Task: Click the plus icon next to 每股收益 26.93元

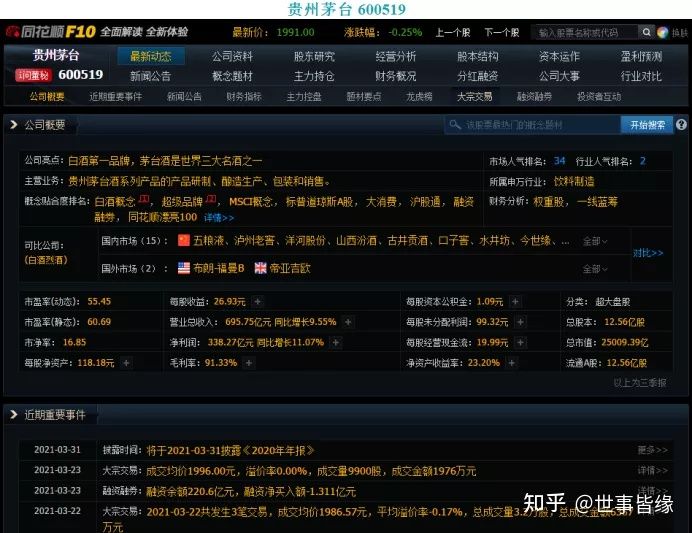Action: pyautogui.click(x=258, y=302)
